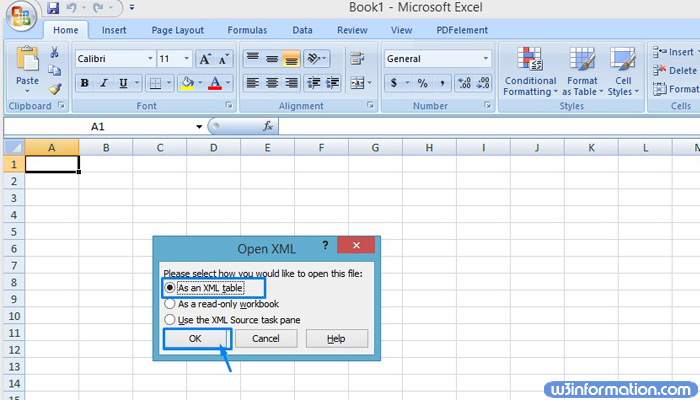Click Merge and Center
Viewport: 700px width, 400px height.
click(x=357, y=83)
